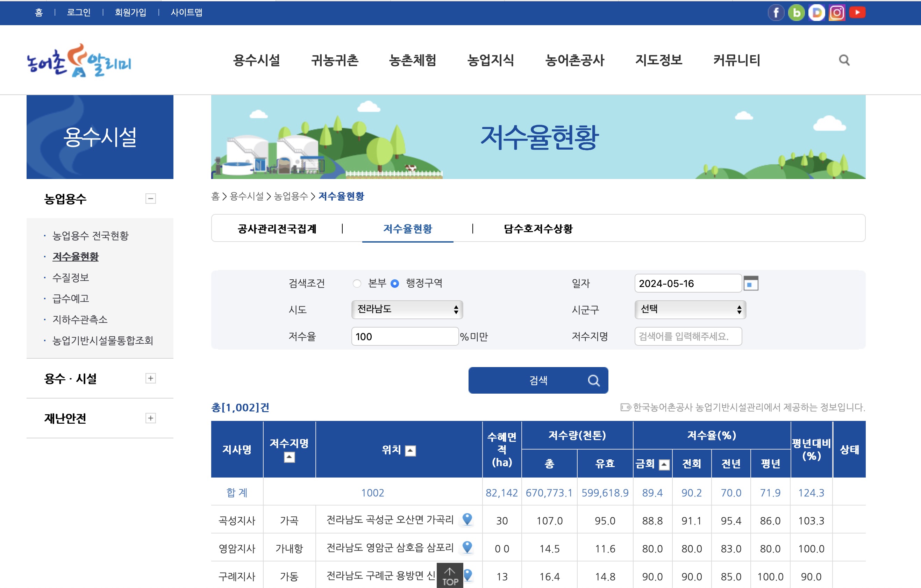Click the 농어촌알리미 site logo
The height and width of the screenshot is (588, 921).
pyautogui.click(x=78, y=64)
